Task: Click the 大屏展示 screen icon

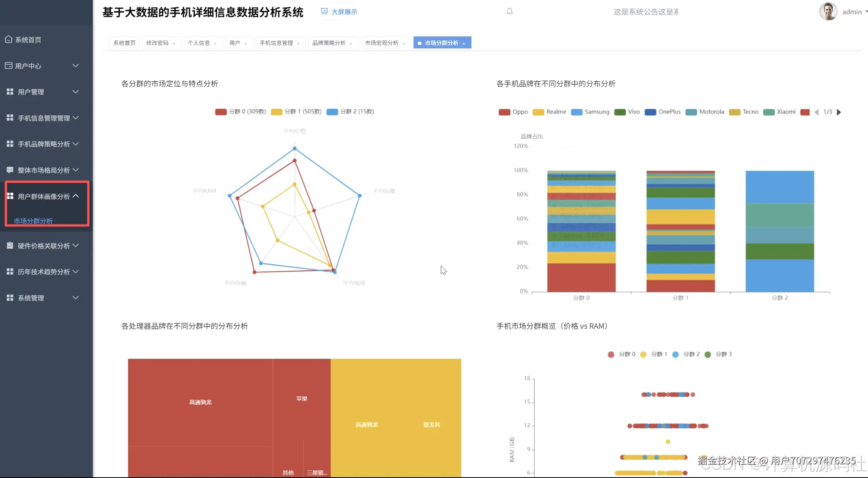Action: click(x=324, y=11)
